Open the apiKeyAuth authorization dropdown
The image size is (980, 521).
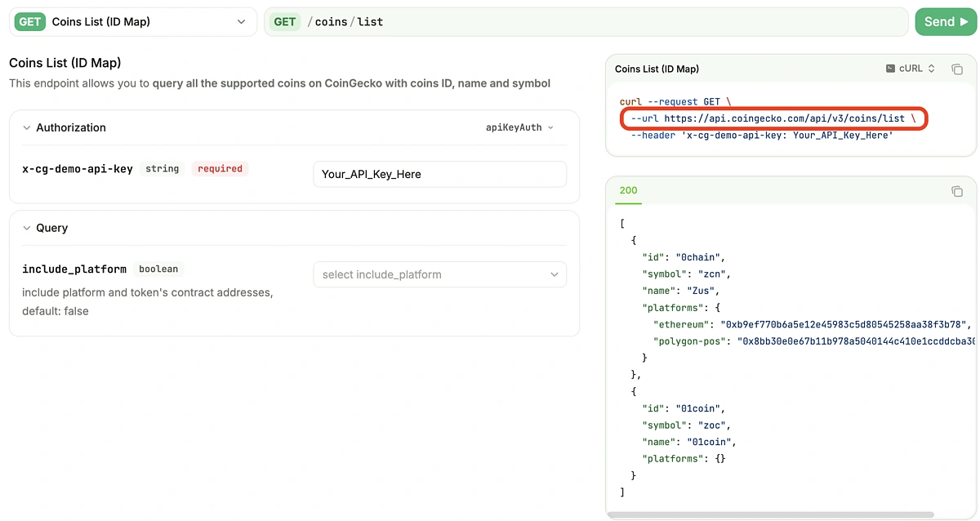pos(520,127)
